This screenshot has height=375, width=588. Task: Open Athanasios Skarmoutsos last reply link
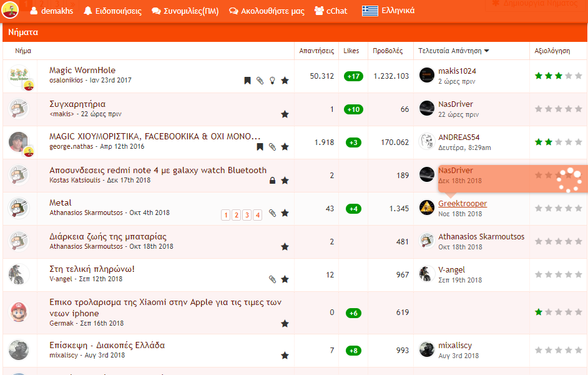coord(481,237)
